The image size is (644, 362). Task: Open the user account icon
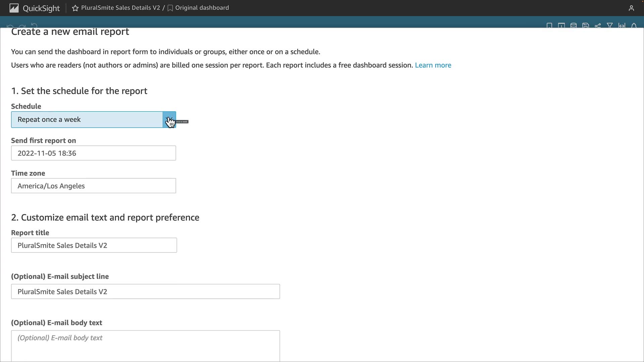click(631, 8)
